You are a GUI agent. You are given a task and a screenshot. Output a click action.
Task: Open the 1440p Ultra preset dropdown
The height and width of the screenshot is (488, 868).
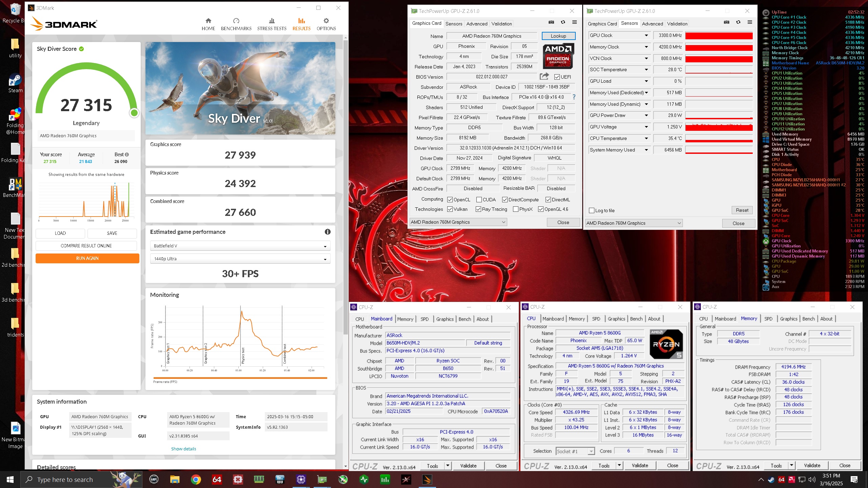(240, 259)
